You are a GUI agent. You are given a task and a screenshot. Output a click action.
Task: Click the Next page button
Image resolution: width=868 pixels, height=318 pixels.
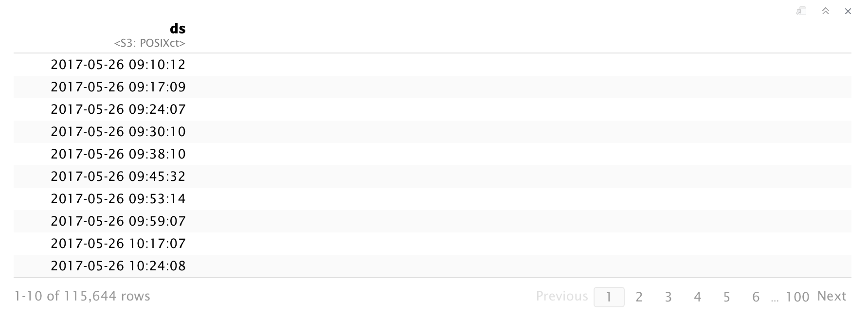click(832, 296)
